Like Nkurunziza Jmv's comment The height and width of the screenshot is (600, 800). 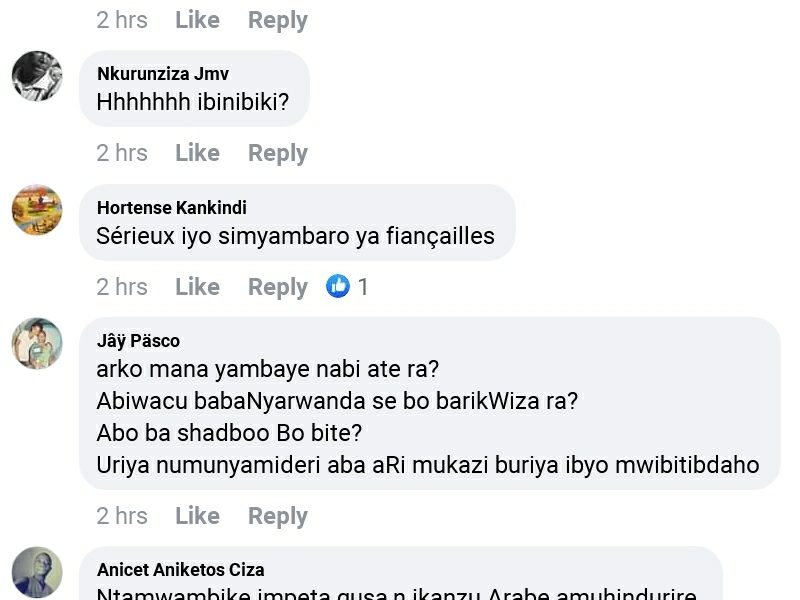click(x=197, y=153)
